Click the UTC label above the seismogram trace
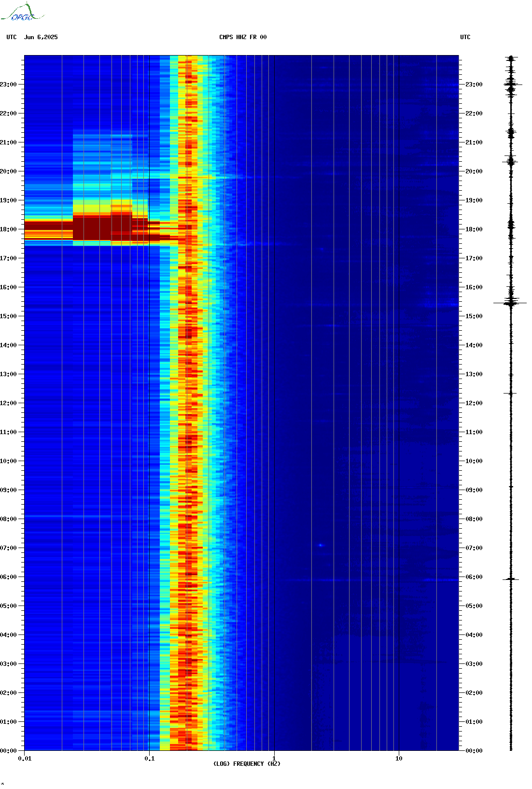The image size is (532, 789). pyautogui.click(x=465, y=37)
